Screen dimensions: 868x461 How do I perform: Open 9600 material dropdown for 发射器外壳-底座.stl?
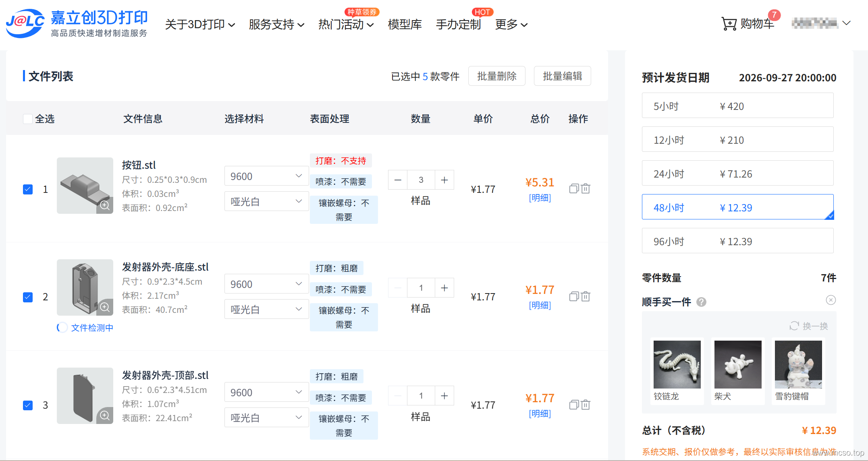(266, 284)
